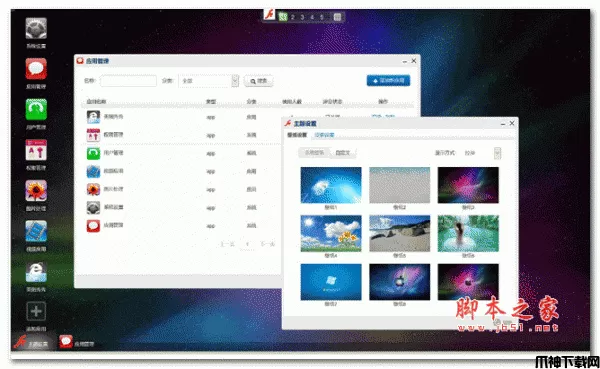This screenshot has width=600, height=369.
Task: Click the Flash icon in Theme Settings title bar
Action: click(288, 123)
